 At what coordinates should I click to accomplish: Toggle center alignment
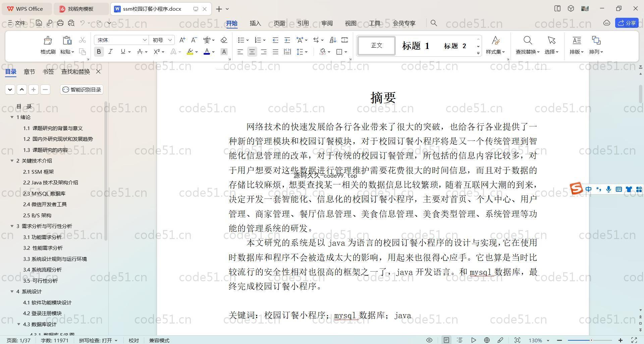(x=252, y=52)
